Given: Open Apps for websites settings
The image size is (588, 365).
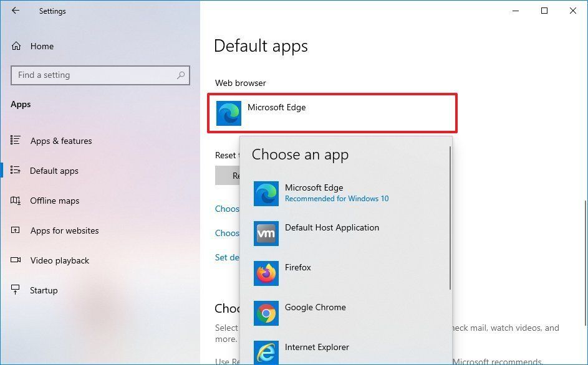Looking at the screenshot, I should click(x=64, y=230).
